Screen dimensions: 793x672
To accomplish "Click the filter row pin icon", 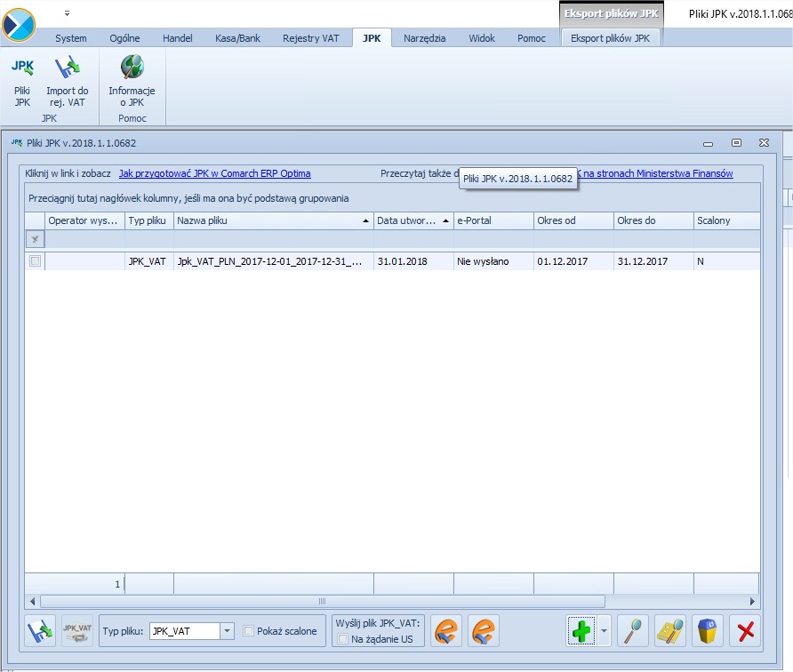I will [x=35, y=240].
